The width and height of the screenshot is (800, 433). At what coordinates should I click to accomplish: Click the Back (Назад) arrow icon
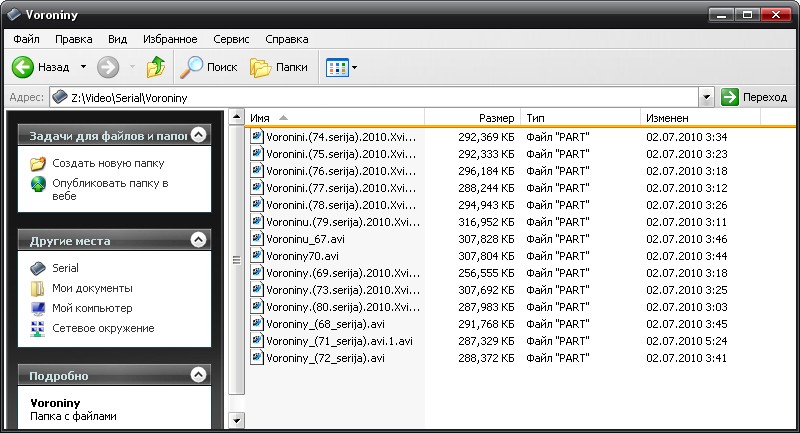coord(23,67)
